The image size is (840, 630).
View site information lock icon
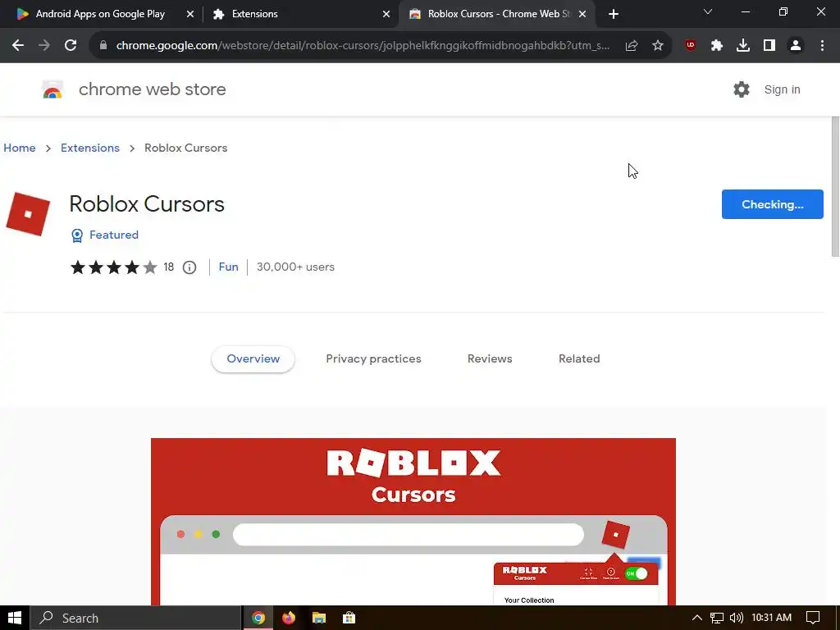point(103,46)
